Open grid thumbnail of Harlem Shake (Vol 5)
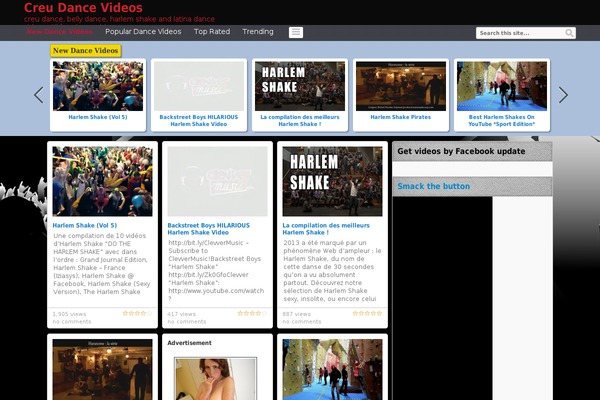This screenshot has height=400, width=600. click(102, 181)
